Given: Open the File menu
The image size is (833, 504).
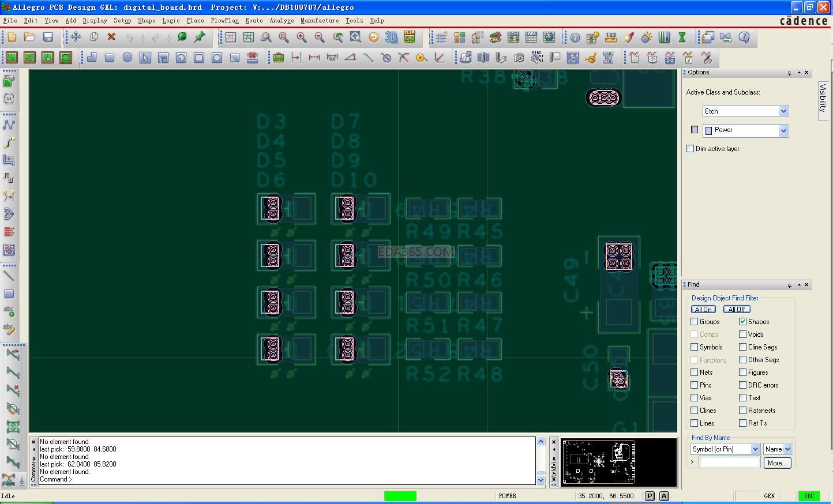Looking at the screenshot, I should (10, 20).
